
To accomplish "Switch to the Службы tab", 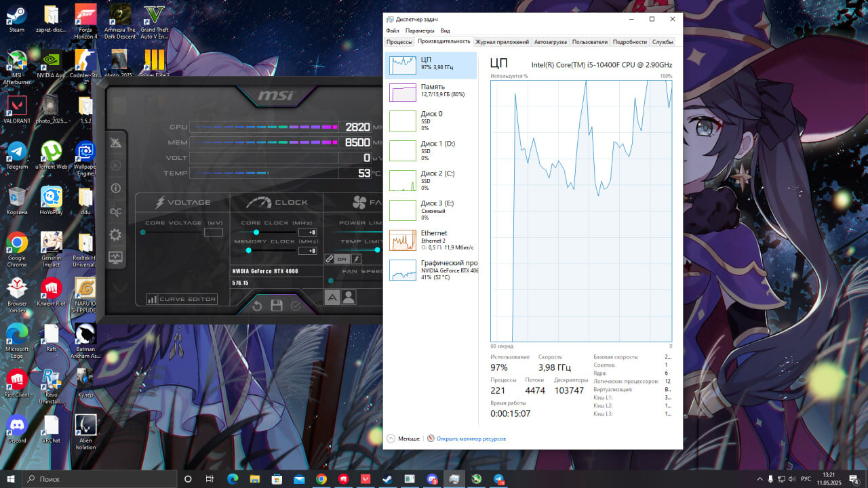I will pyautogui.click(x=663, y=42).
